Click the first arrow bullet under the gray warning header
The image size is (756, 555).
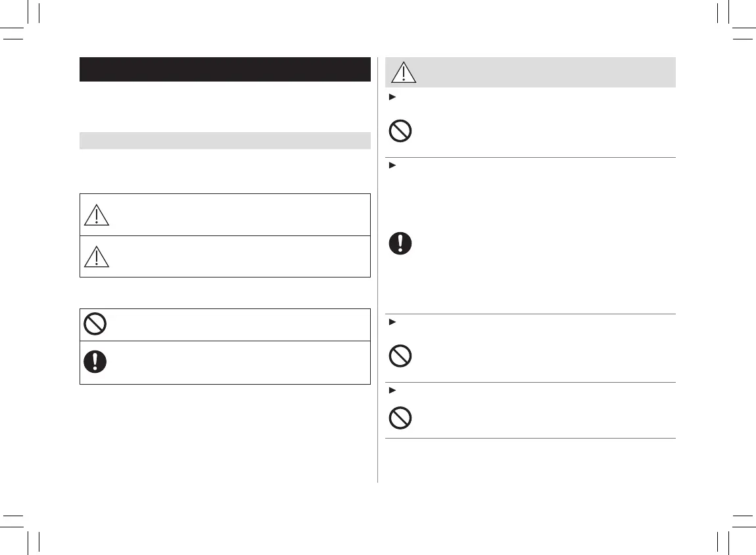(392, 97)
